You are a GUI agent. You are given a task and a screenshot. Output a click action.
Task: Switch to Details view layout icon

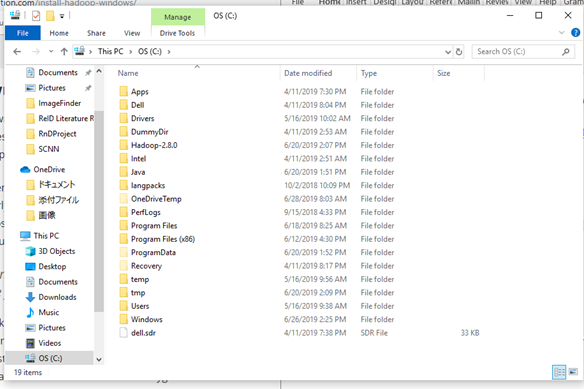click(559, 372)
